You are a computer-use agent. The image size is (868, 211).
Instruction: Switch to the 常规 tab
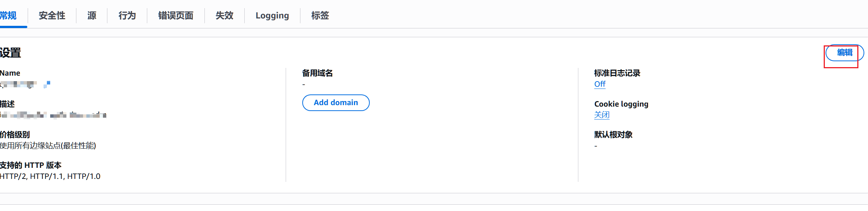[8, 15]
